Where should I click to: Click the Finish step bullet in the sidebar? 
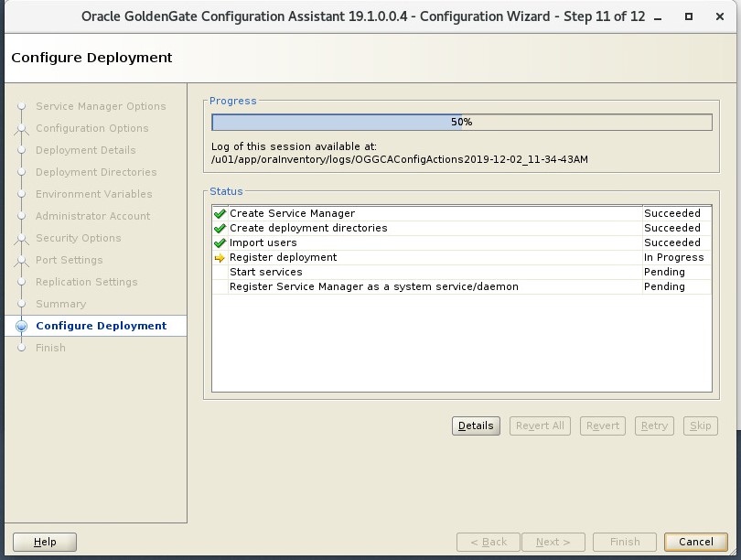(21, 348)
